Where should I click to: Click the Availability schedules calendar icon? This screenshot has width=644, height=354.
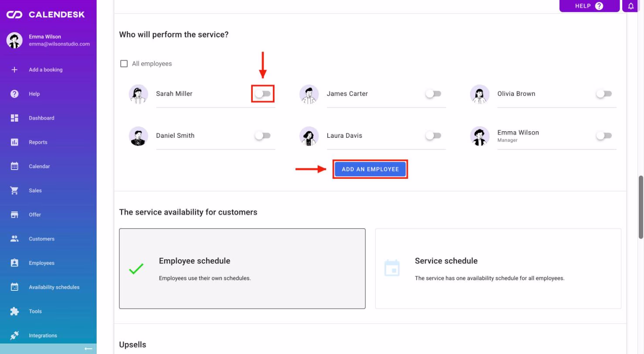[14, 287]
